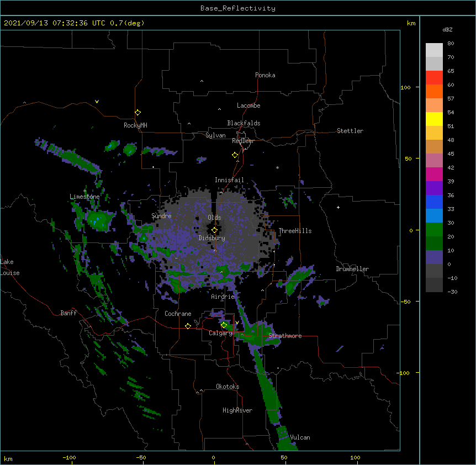Viewport: 476px width, 465px height.
Task: Click the Blackfalds city label
Action: point(244,123)
